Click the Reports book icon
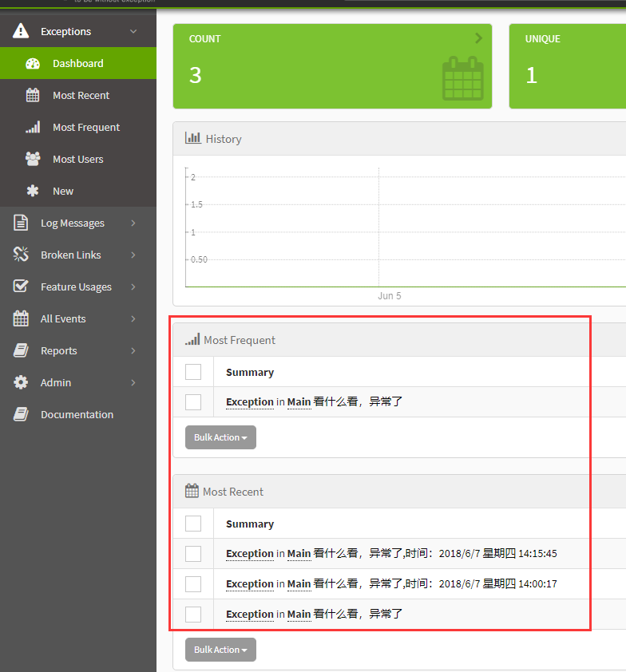Viewport: 626px width, 672px height. (x=21, y=350)
